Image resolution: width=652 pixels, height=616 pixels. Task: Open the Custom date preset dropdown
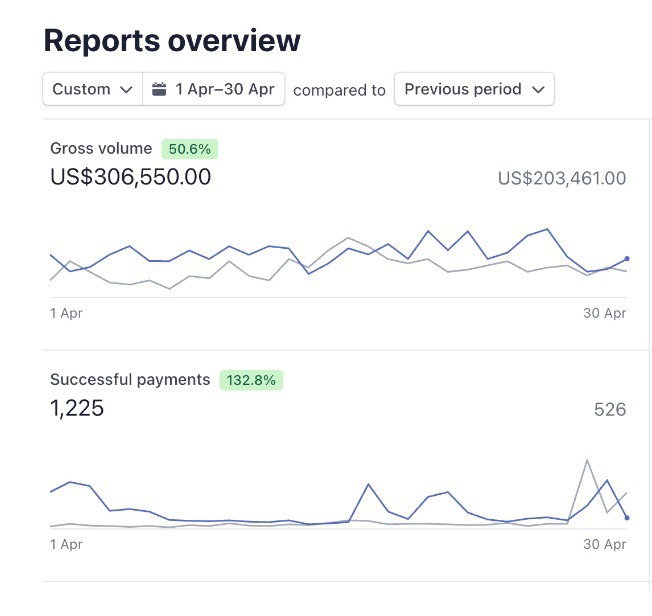(92, 89)
